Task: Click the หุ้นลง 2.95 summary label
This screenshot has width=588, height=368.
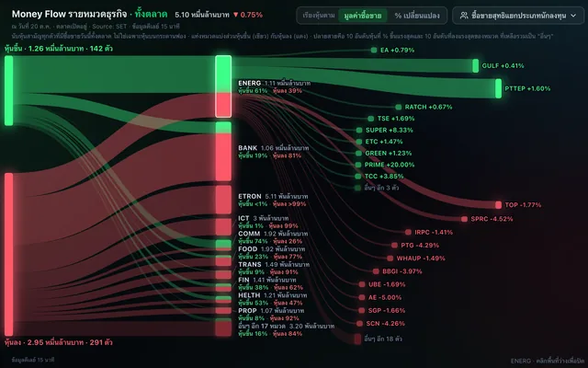Action: tap(59, 342)
